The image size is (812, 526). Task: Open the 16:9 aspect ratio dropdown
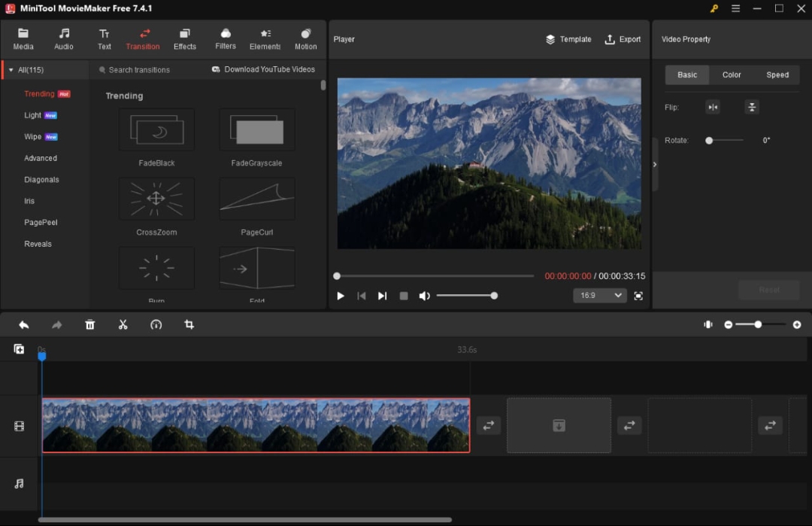pyautogui.click(x=599, y=296)
